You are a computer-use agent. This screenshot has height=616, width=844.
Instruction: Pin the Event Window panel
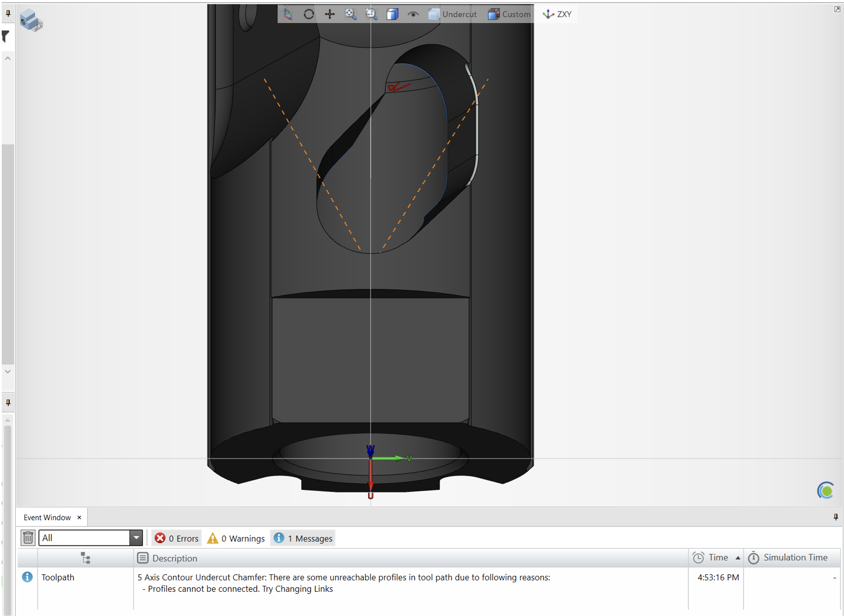coord(835,517)
